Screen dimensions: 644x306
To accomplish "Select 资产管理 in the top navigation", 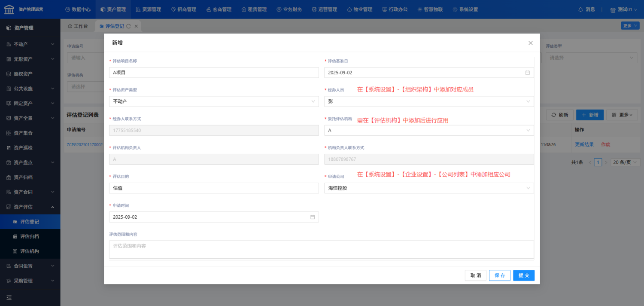I will coord(113,9).
